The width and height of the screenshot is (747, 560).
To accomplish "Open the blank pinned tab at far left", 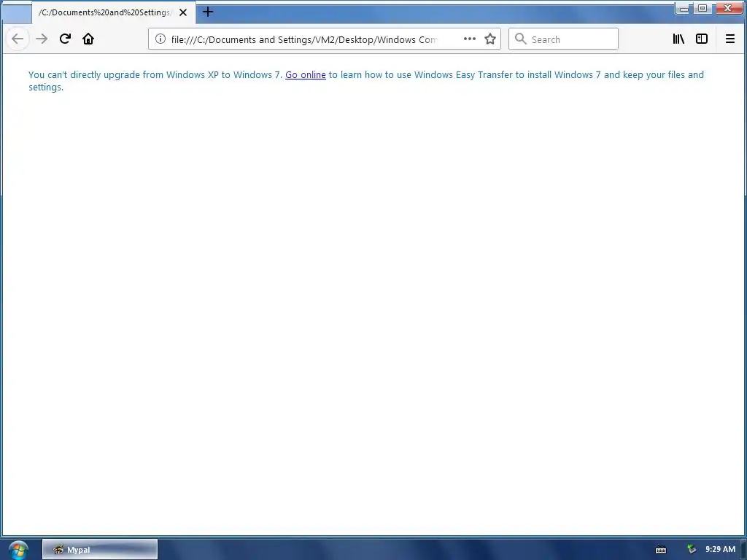I will coord(17,13).
